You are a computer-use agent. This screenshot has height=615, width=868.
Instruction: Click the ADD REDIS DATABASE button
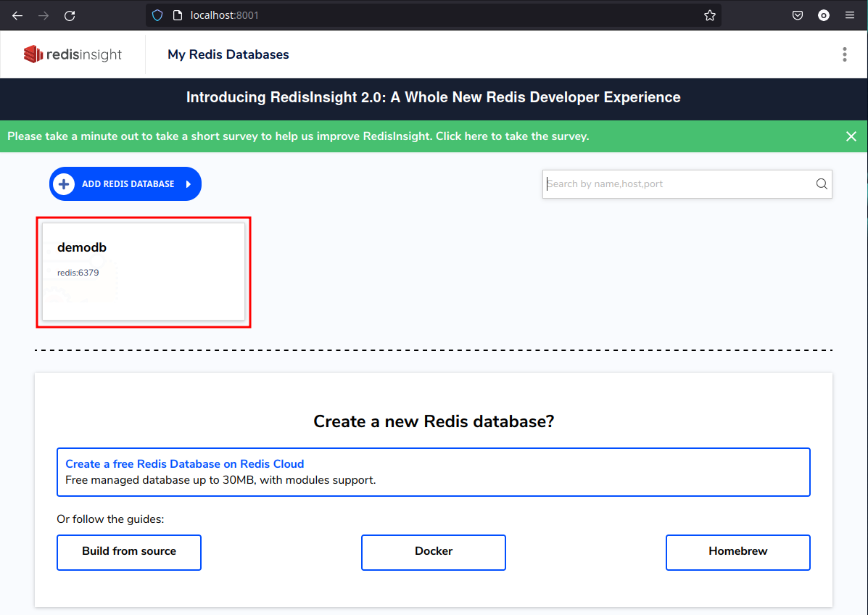(x=125, y=183)
